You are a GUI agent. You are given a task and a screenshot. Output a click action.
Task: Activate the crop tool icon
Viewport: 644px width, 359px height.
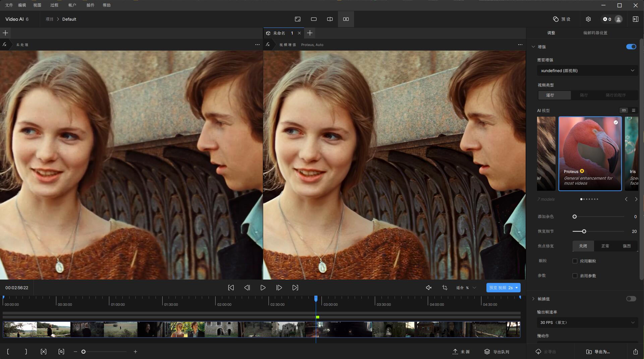[x=445, y=288]
